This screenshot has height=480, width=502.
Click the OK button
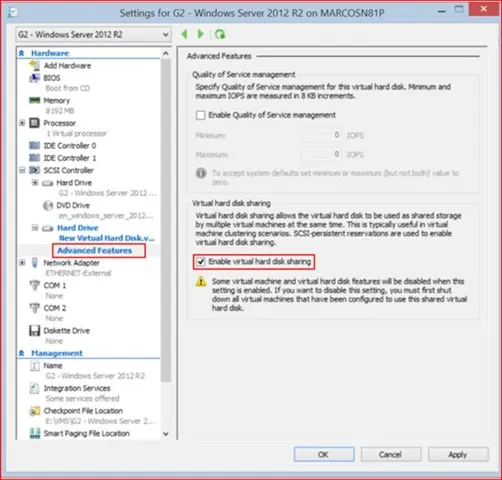(324, 454)
